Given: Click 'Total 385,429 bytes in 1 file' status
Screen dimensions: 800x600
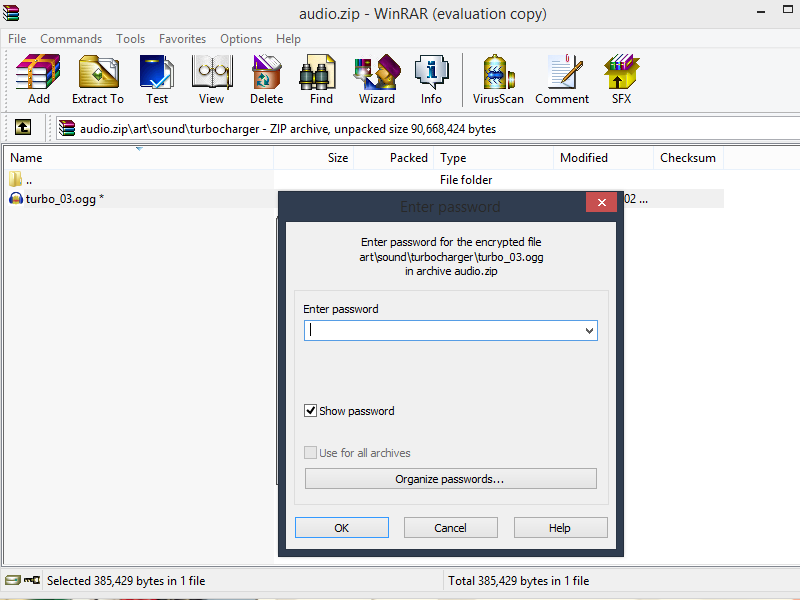Looking at the screenshot, I should pyautogui.click(x=518, y=581).
